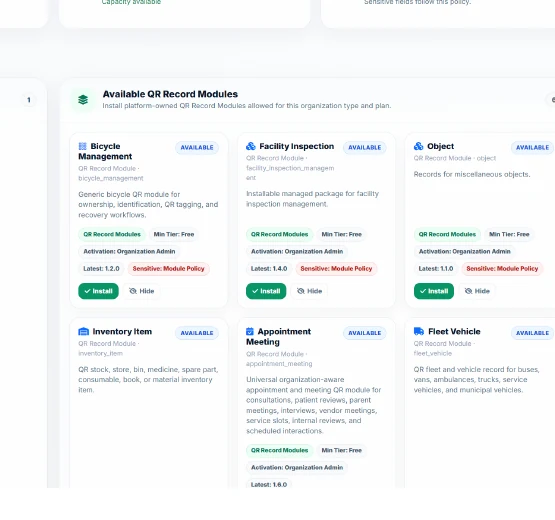
Task: Open the Fleet Vehicle module title
Action: click(454, 332)
